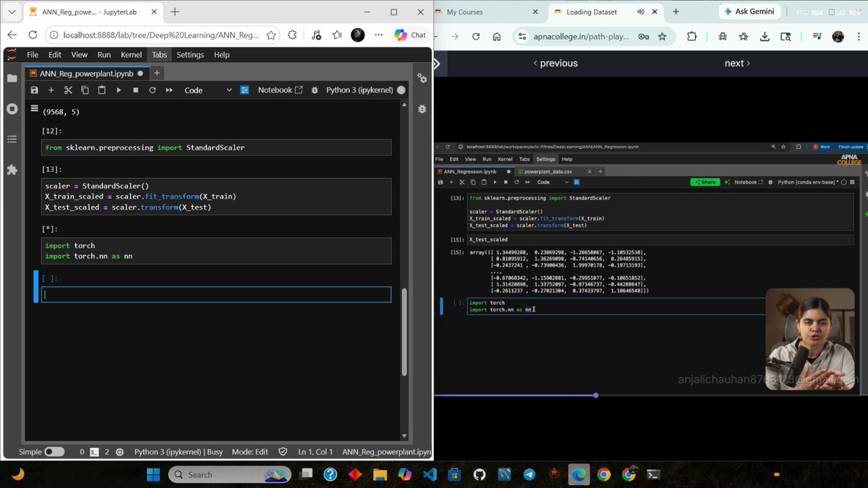Click the Python 3 (ipykernel) kernel name

(x=359, y=90)
